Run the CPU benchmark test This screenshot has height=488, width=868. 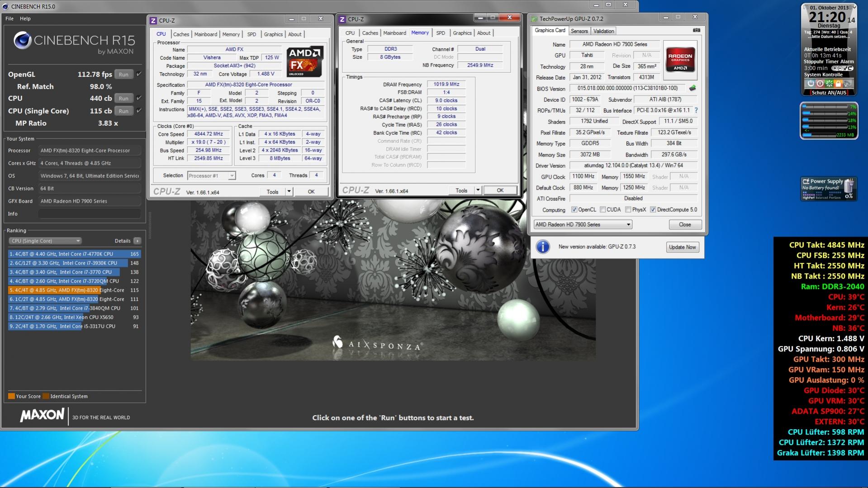click(123, 99)
